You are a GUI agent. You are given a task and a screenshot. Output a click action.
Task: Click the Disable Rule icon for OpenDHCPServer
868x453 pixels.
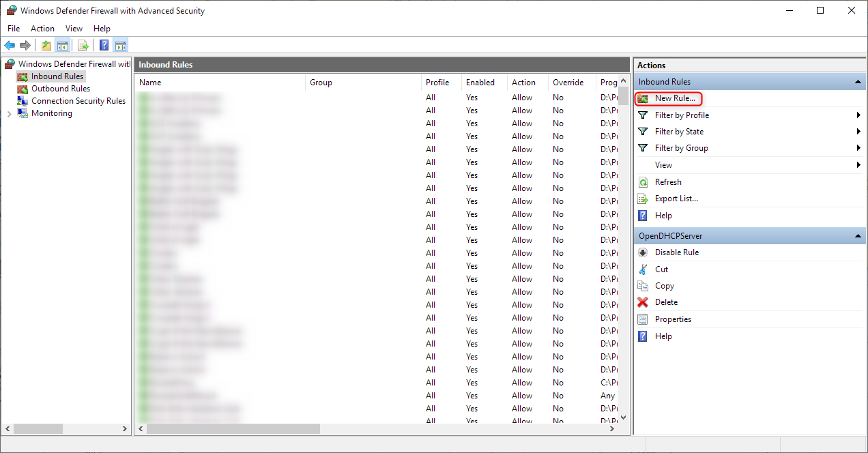pyautogui.click(x=642, y=252)
